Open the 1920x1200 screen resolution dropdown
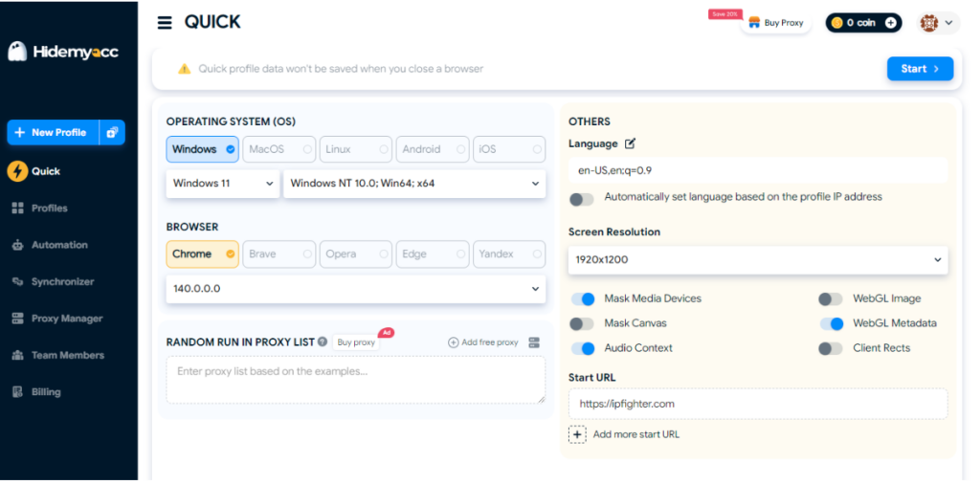Screen dimensions: 980x485 (x=758, y=260)
